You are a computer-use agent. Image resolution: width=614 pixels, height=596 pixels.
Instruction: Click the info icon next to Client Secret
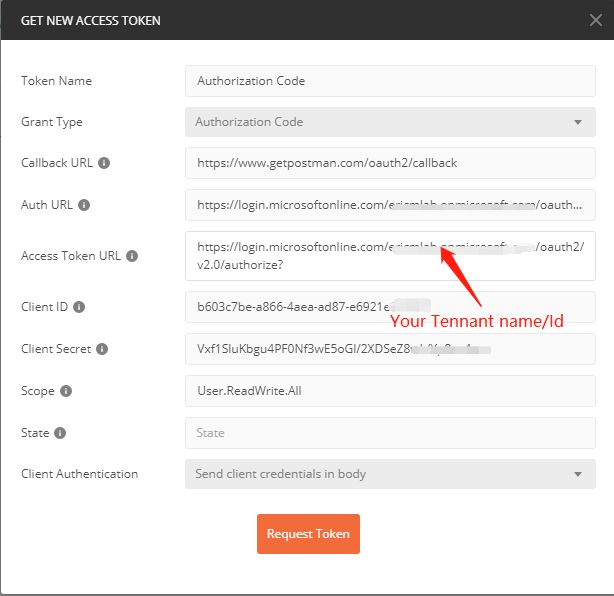pyautogui.click(x=102, y=349)
